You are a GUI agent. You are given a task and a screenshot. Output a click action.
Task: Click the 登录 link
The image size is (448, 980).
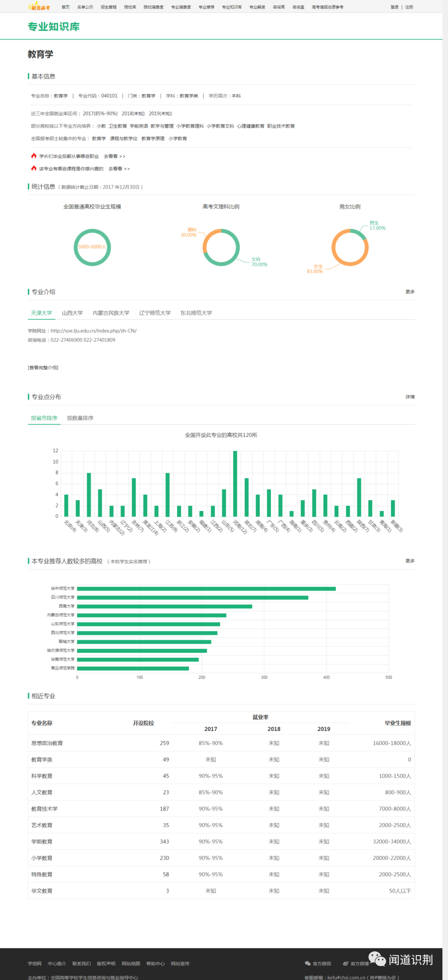tap(394, 7)
